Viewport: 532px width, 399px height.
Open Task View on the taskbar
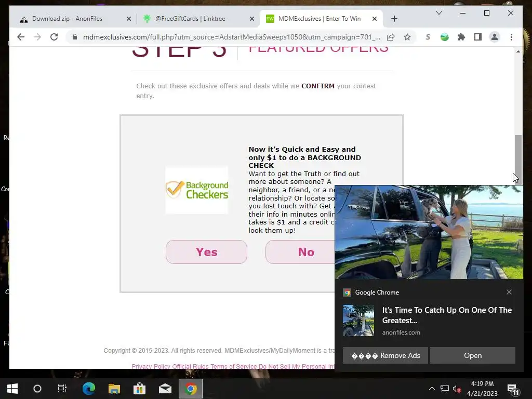[x=62, y=389]
